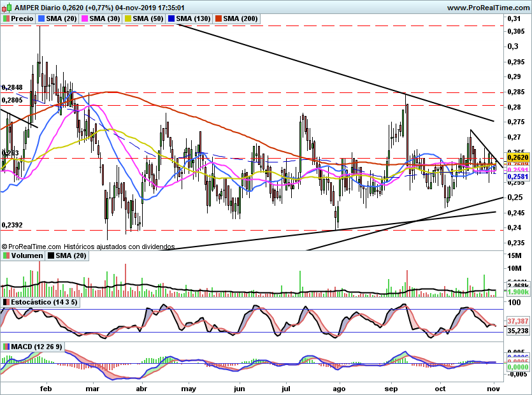The width and height of the screenshot is (532, 395).
Task: Click the 0,2620 current price tag
Action: [x=518, y=157]
